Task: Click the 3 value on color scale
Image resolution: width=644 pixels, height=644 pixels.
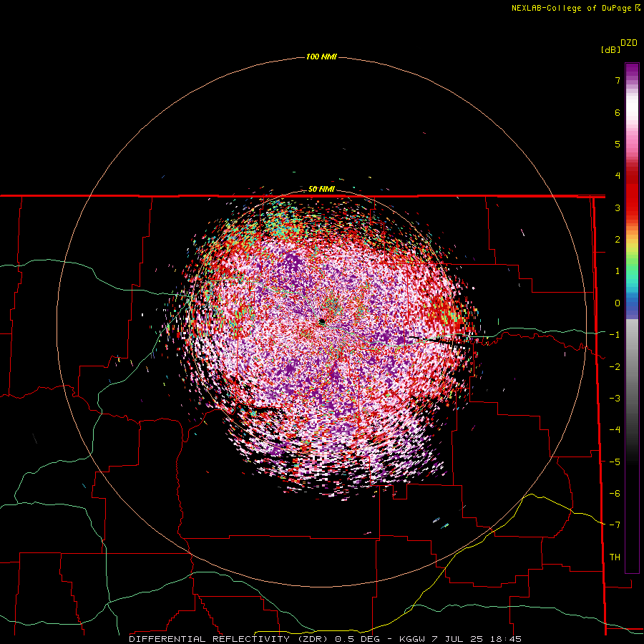Action: (x=618, y=208)
